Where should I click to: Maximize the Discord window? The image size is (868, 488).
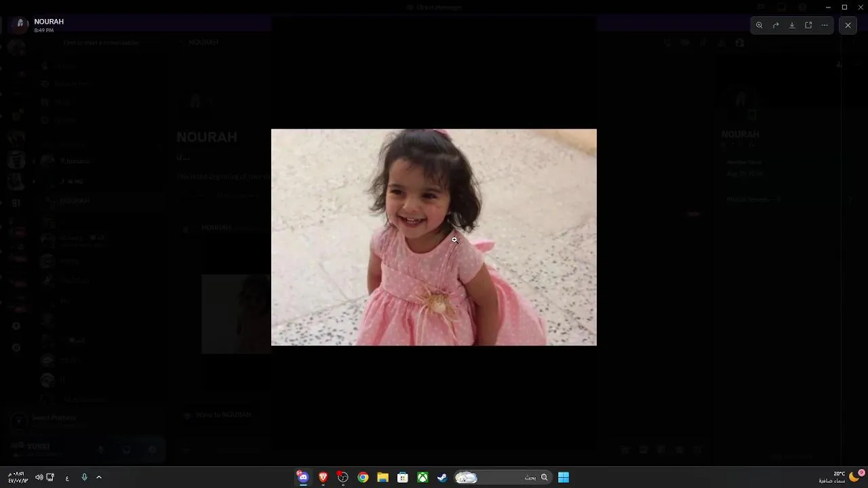tap(844, 7)
